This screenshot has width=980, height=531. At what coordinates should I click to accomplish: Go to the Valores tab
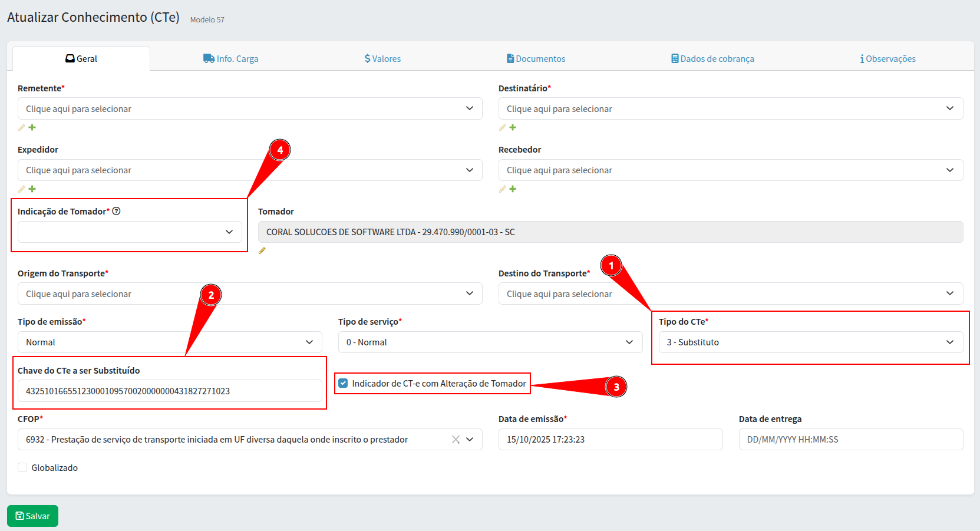[382, 59]
